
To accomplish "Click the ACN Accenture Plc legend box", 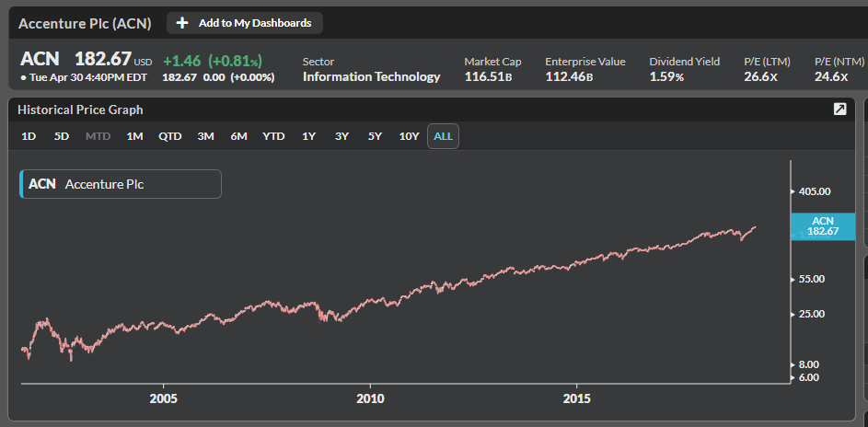I will [121, 184].
